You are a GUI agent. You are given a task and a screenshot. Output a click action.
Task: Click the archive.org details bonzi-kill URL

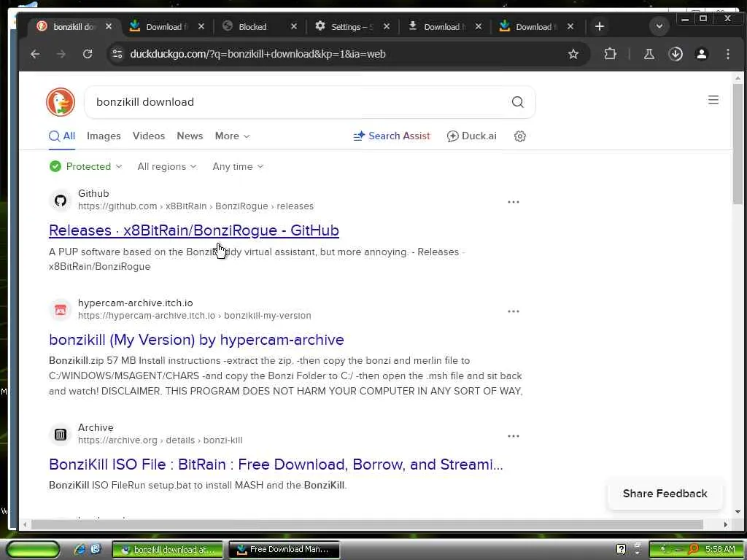pos(160,440)
